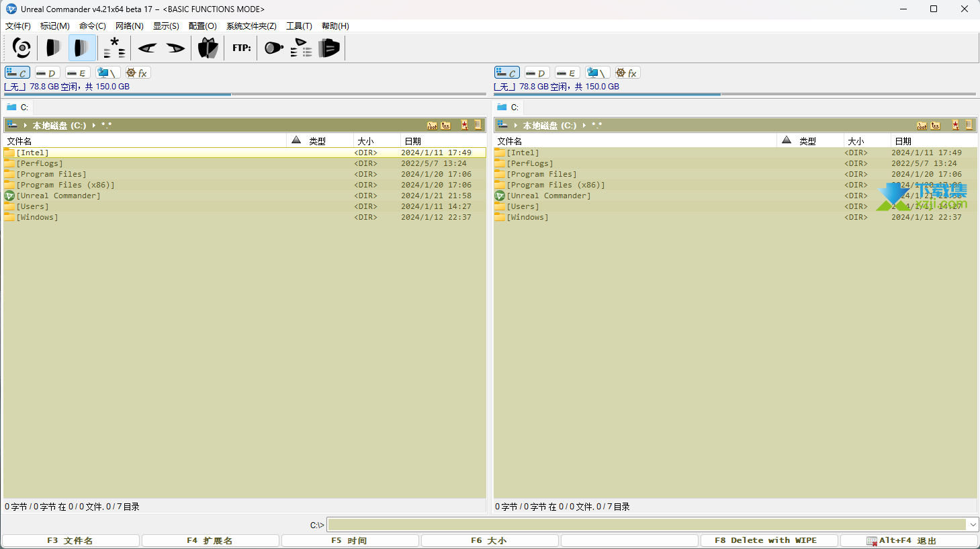This screenshot has height=549, width=980.
Task: Expand arrow after 本地磁盘 (C:) in right path
Action: 584,126
